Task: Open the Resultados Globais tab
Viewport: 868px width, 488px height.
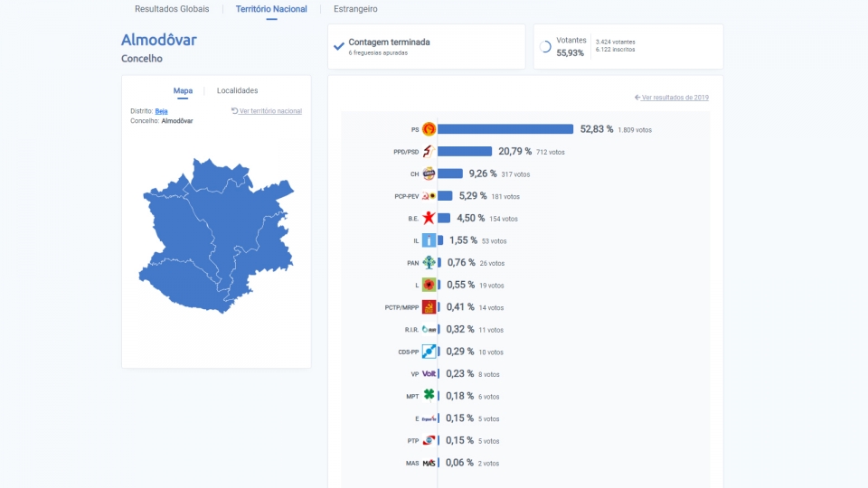Action: coord(172,9)
